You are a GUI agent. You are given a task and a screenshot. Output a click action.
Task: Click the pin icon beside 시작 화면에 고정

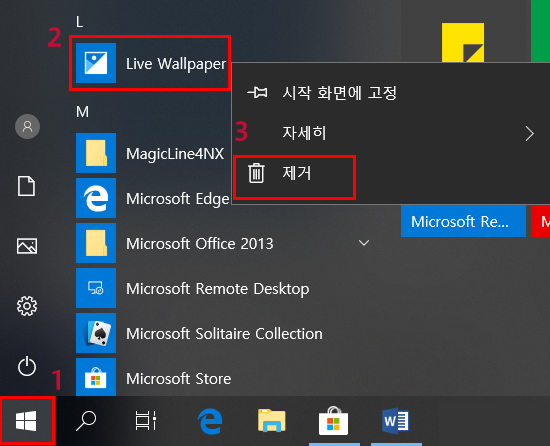(x=257, y=93)
